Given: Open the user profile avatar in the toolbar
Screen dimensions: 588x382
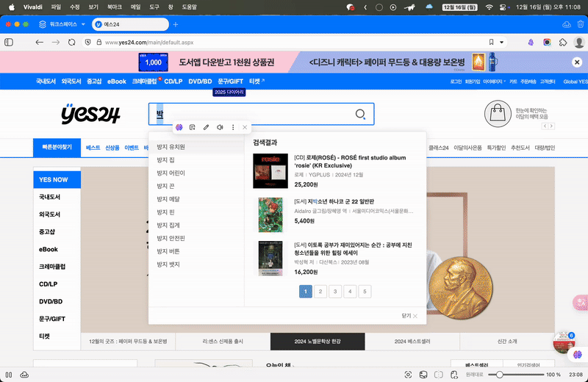Looking at the screenshot, I should [579, 43].
